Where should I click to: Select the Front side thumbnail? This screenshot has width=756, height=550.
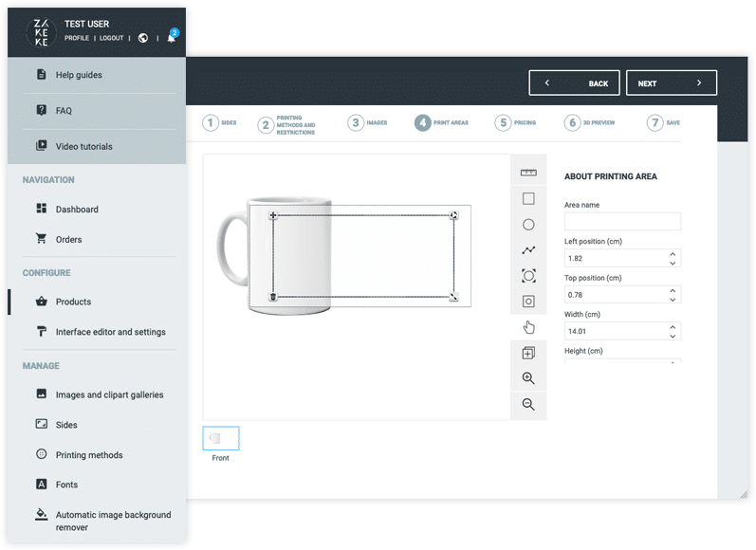pyautogui.click(x=220, y=438)
